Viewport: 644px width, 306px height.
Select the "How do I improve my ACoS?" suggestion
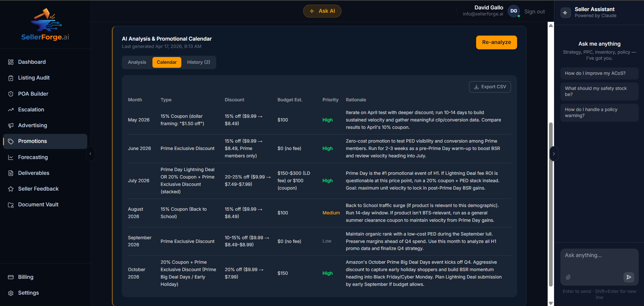(599, 73)
